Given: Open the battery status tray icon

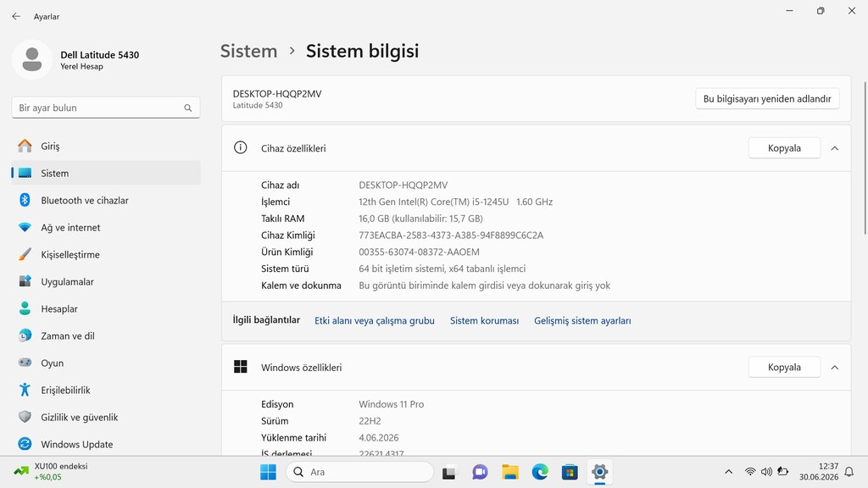Looking at the screenshot, I should (x=782, y=471).
